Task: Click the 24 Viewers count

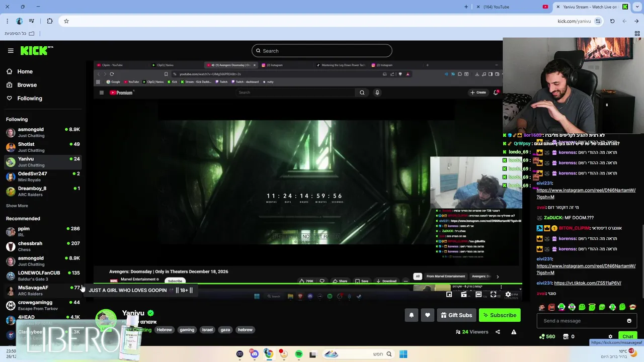Action: tap(472, 332)
